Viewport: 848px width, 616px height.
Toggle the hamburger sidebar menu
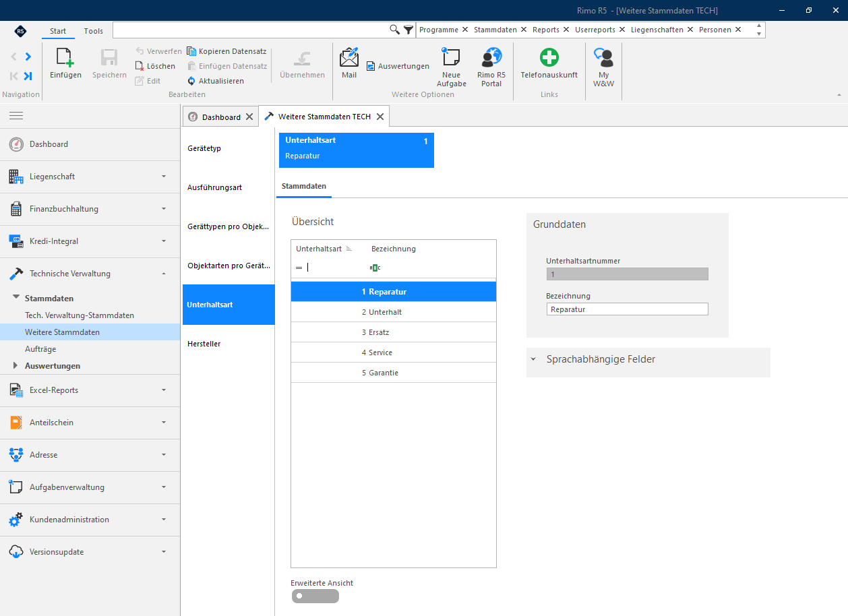tap(16, 116)
